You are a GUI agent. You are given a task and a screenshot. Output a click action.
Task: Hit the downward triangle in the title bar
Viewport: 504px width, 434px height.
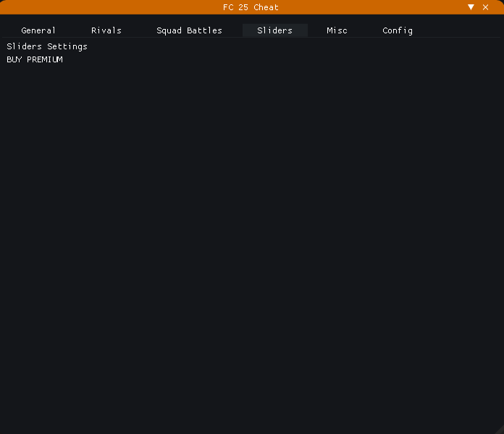pos(471,7)
